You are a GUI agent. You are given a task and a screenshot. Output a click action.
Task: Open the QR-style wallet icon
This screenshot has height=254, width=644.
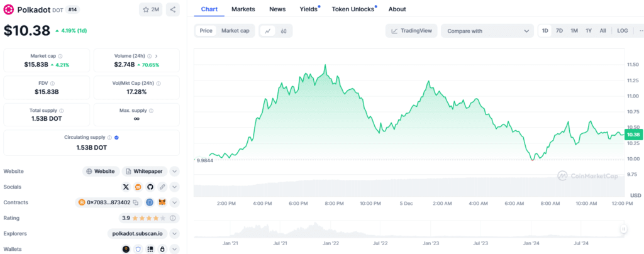(x=150, y=249)
